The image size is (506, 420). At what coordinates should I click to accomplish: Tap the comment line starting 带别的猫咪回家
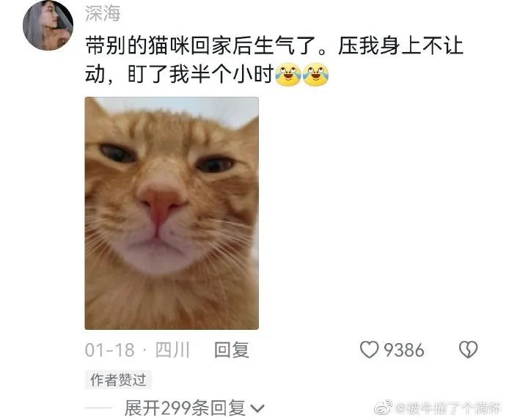coord(274,45)
